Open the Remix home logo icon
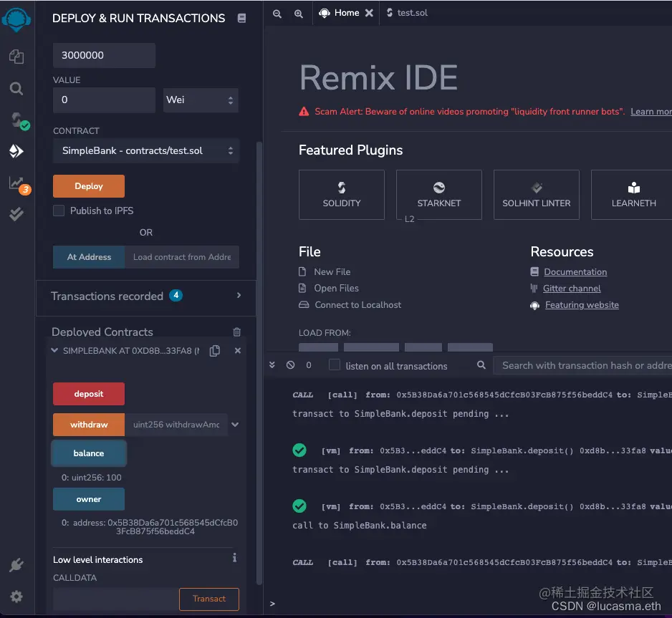This screenshot has height=618, width=672. pyautogui.click(x=16, y=20)
